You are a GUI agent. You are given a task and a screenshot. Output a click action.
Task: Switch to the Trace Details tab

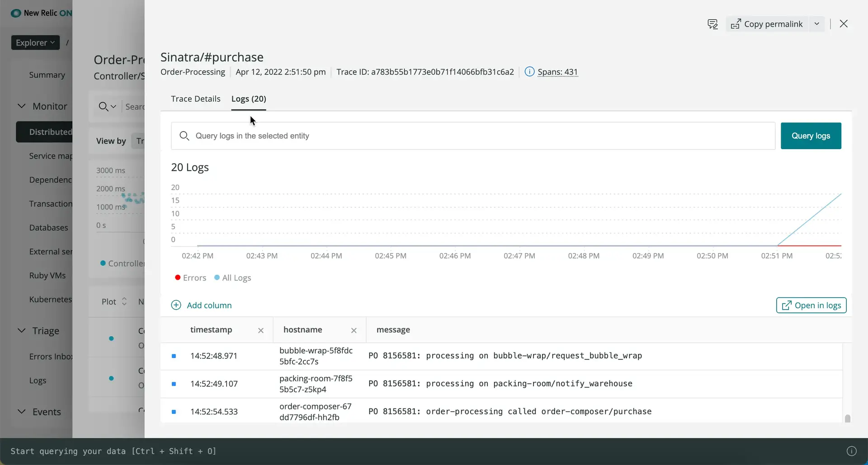(196, 99)
